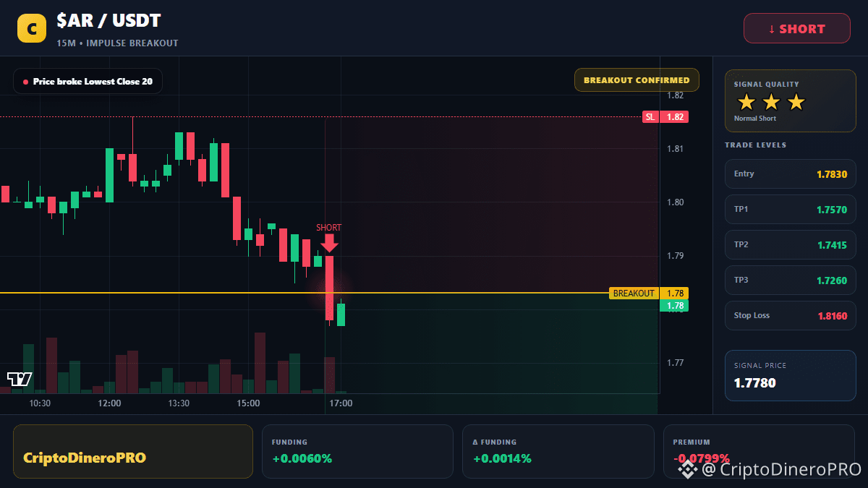
Task: Click the 1.77 price axis label
Action: pyautogui.click(x=675, y=363)
